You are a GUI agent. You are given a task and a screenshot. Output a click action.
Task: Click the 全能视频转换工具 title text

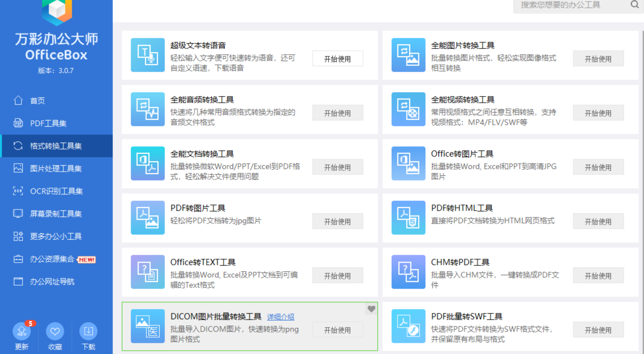point(463,100)
